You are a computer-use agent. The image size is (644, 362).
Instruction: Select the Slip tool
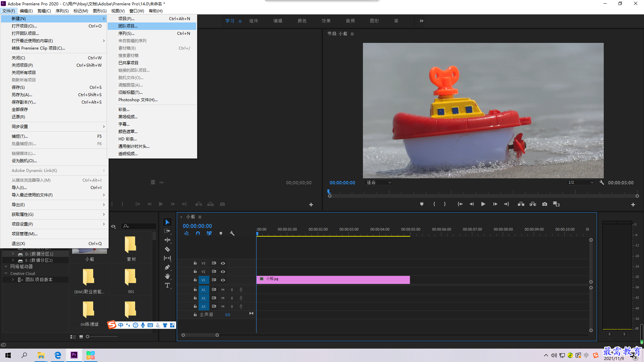[x=167, y=258]
